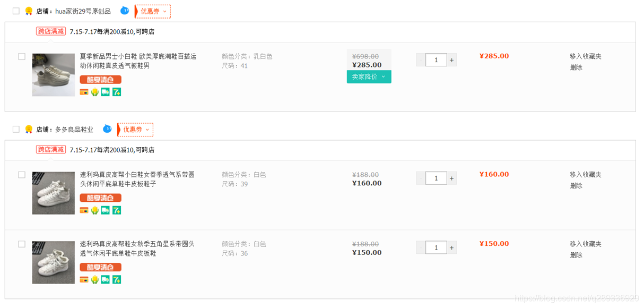Tick checkbox for 夏季新品男士小白鞋 item

coord(22,56)
